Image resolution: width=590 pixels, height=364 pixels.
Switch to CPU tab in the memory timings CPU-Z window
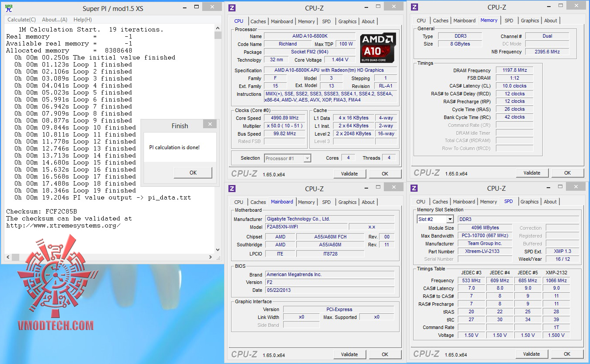[421, 21]
